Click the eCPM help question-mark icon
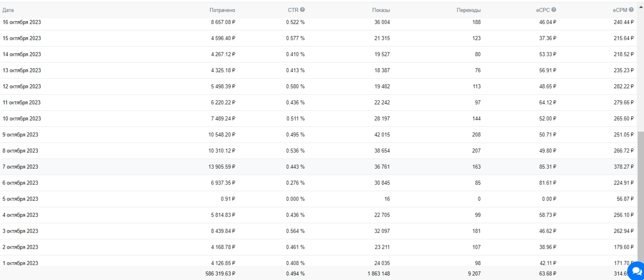This screenshot has height=280, width=644. (x=631, y=10)
